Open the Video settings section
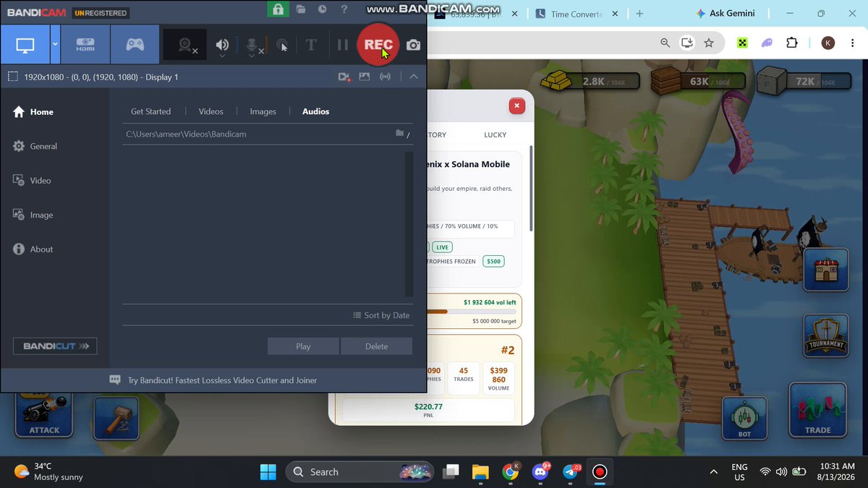 32,181
